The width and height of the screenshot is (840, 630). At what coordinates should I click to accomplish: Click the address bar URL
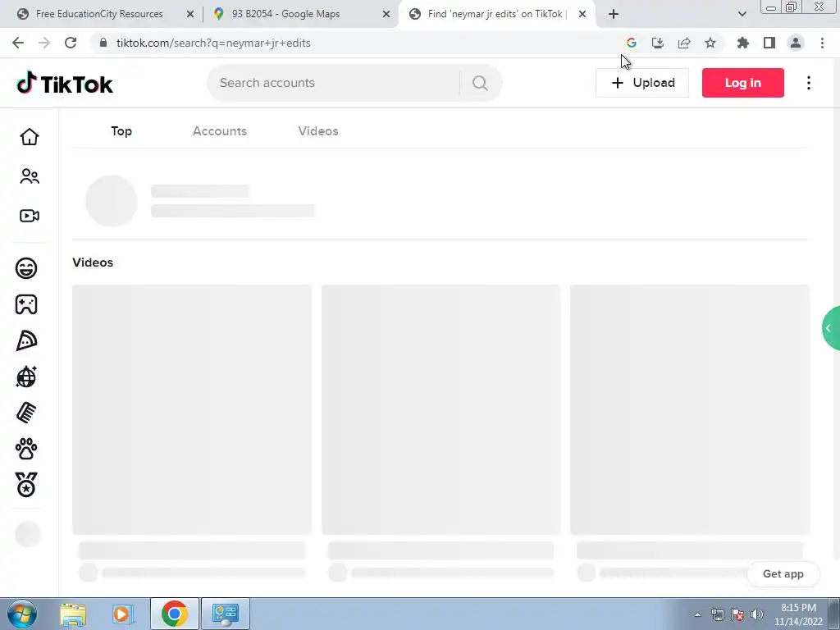[213, 43]
